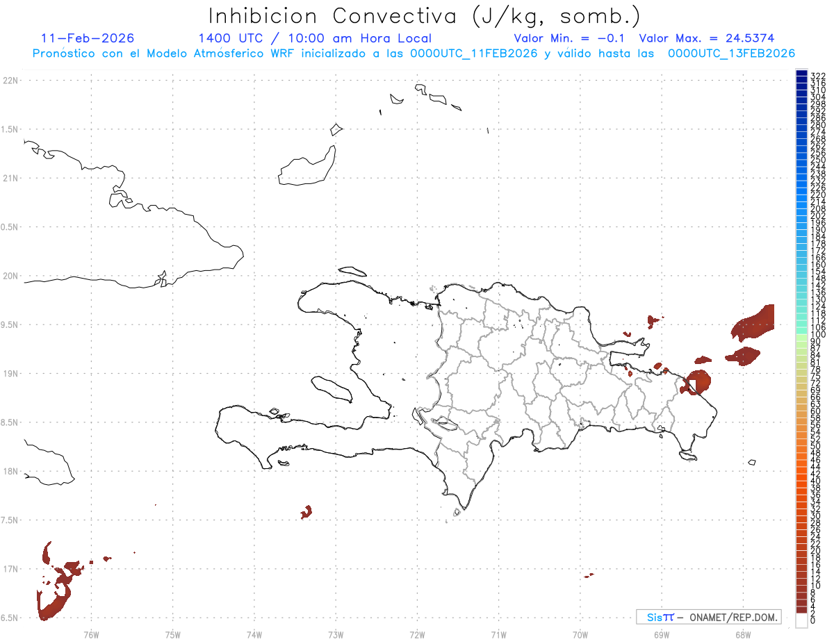This screenshot has width=834, height=644.
Task: Click the "18N" latitude label
Action: tap(10, 471)
